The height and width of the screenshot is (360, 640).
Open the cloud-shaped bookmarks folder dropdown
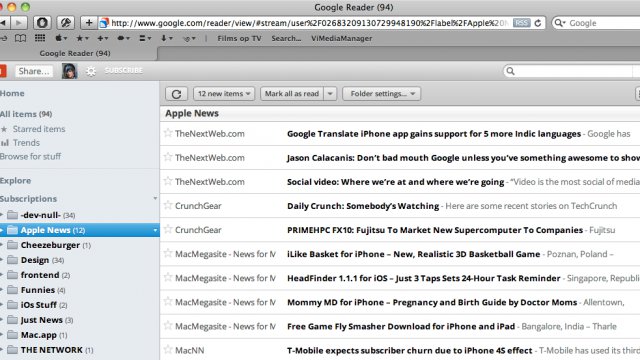pos(123,38)
